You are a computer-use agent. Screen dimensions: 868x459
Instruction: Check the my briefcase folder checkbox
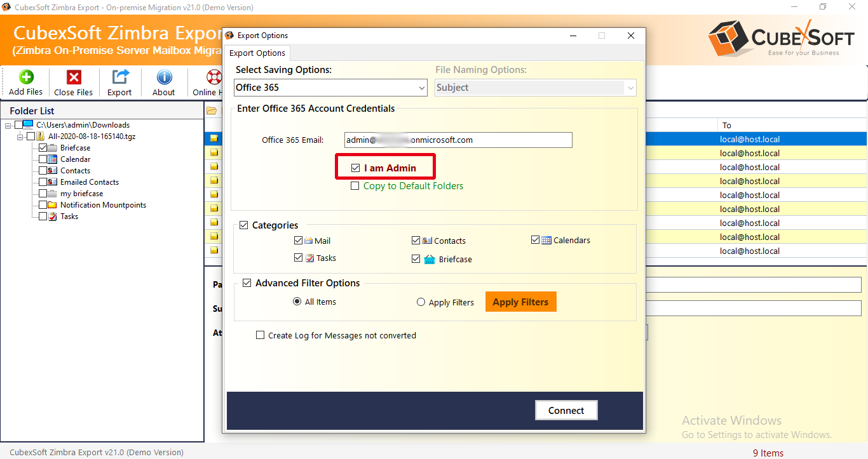coord(43,194)
